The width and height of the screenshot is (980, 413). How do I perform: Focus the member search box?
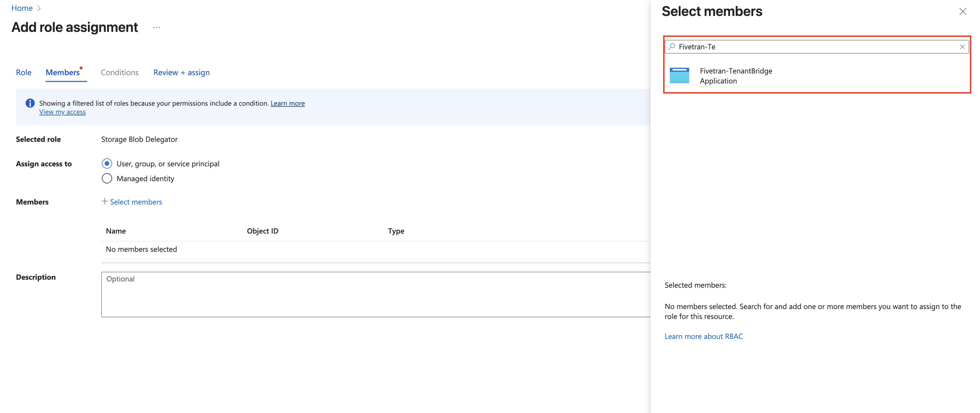click(816, 47)
